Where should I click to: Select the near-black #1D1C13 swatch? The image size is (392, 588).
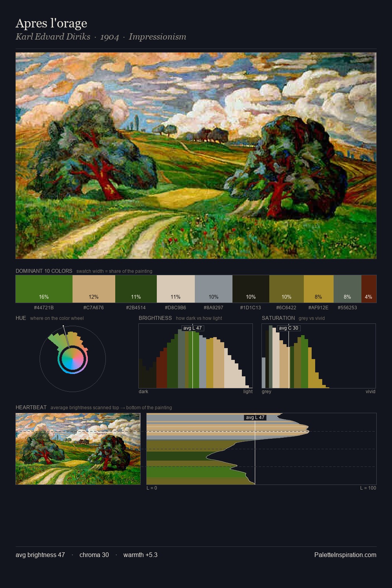[x=251, y=289]
